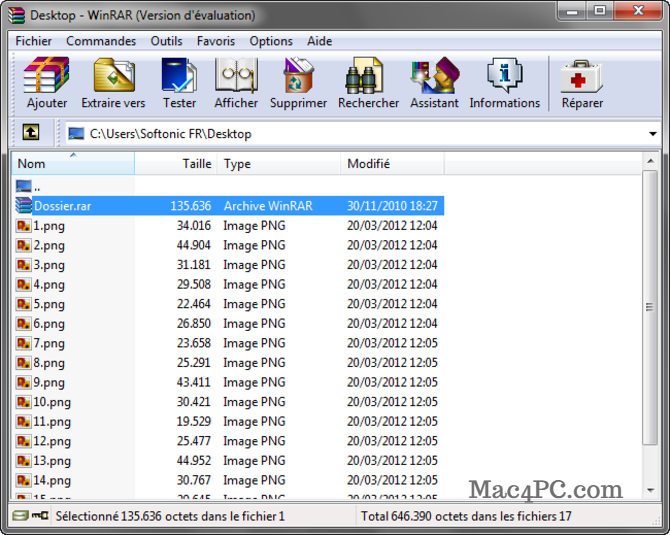Select the parent folder '..' entry
Viewport: 670px width, 535px height.
(28, 186)
